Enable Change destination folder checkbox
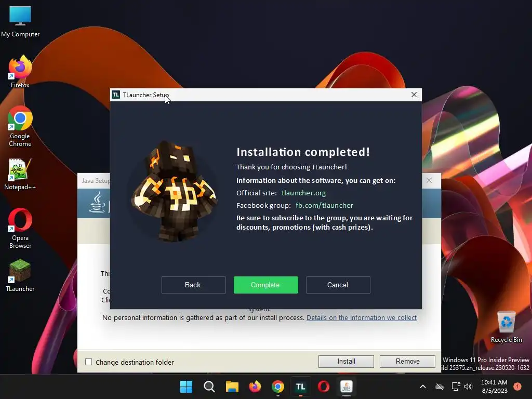Image resolution: width=532 pixels, height=399 pixels. coord(88,362)
